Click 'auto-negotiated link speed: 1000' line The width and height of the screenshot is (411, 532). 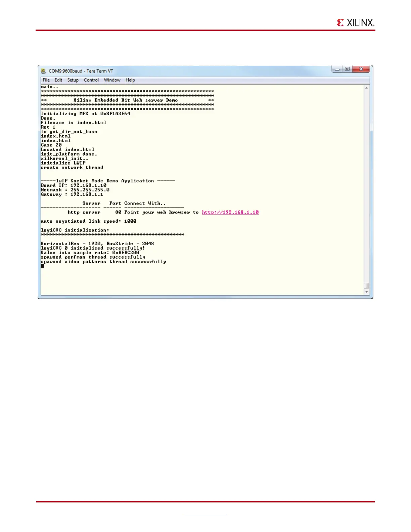(89, 221)
